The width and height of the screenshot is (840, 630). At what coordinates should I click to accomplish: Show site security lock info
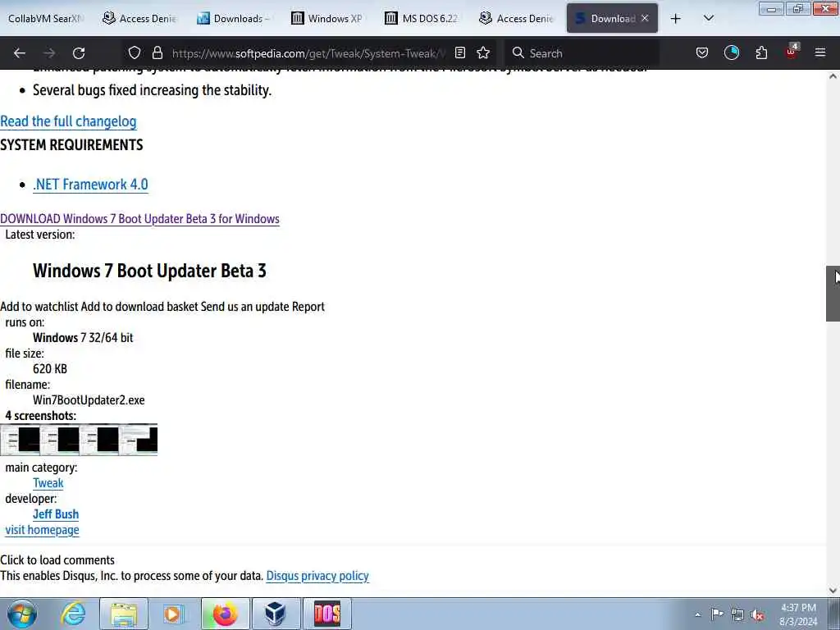tap(157, 53)
